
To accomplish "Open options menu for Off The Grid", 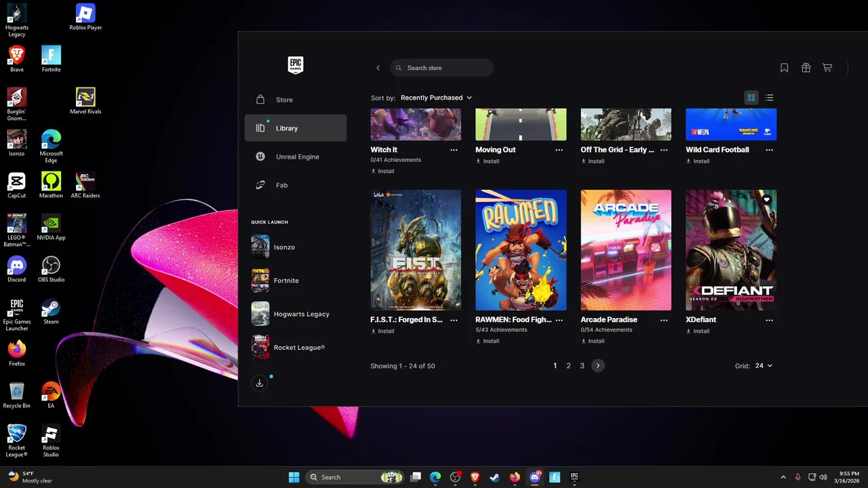I will [x=664, y=150].
